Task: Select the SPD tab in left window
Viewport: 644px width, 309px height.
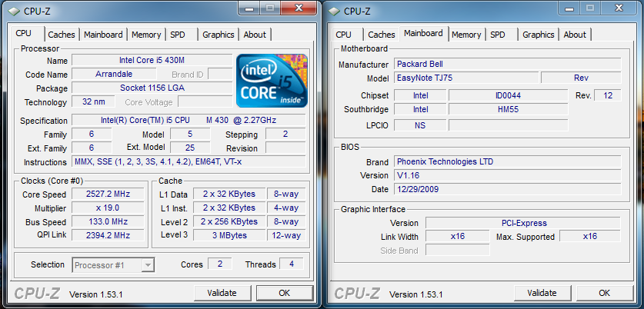Action: point(178,35)
